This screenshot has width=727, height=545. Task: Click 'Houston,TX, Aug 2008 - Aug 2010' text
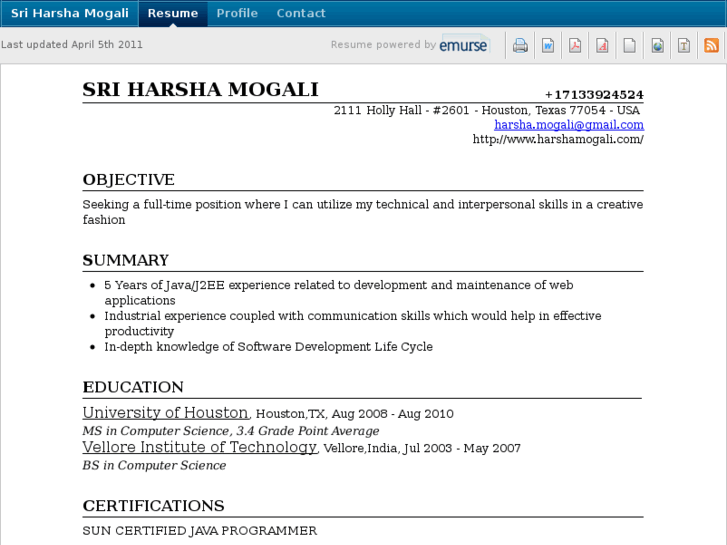pyautogui.click(x=355, y=414)
